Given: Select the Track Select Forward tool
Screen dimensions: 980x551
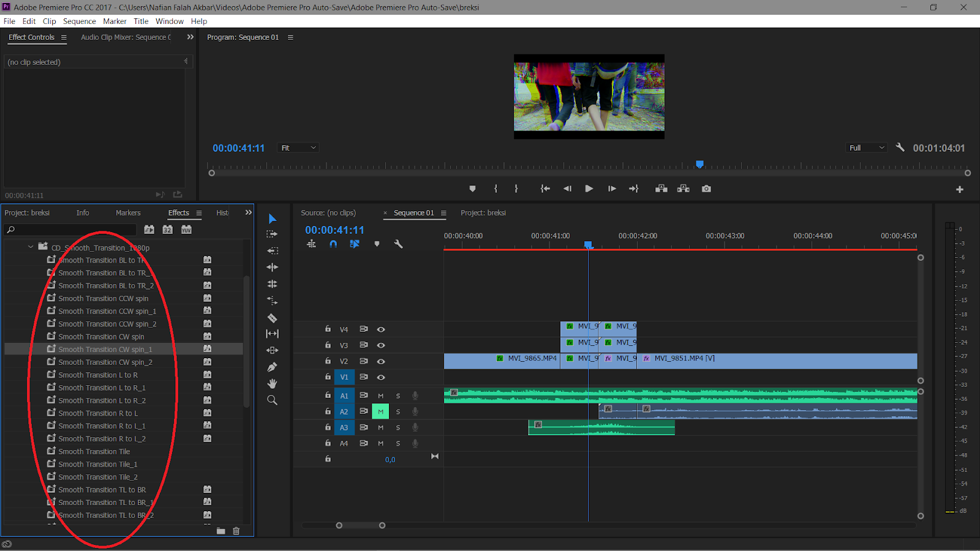Looking at the screenshot, I should tap(272, 233).
